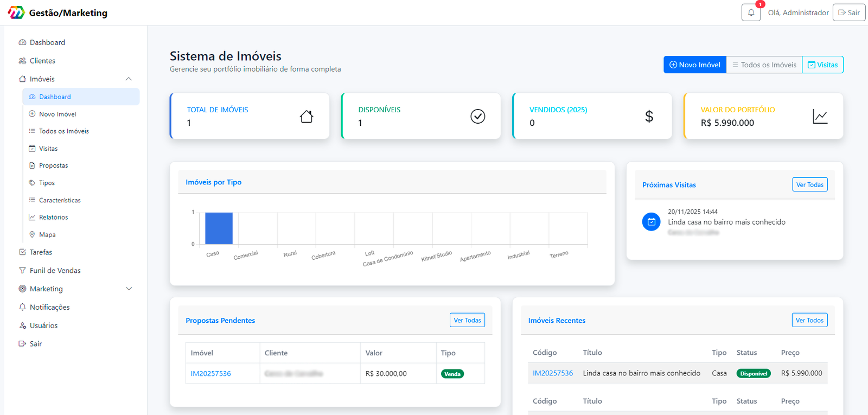This screenshot has width=868, height=415.
Task: Click Ver Todas in Propostas Pendentes
Action: point(467,320)
